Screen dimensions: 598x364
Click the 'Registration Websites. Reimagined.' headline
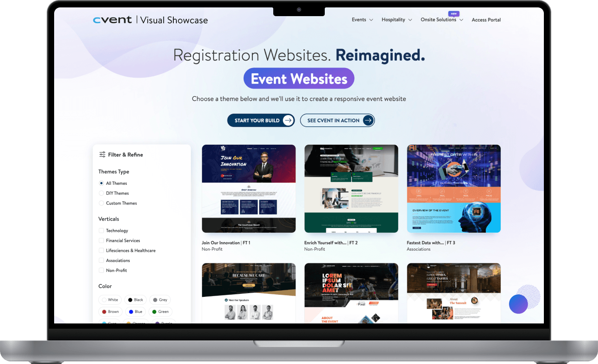299,55
